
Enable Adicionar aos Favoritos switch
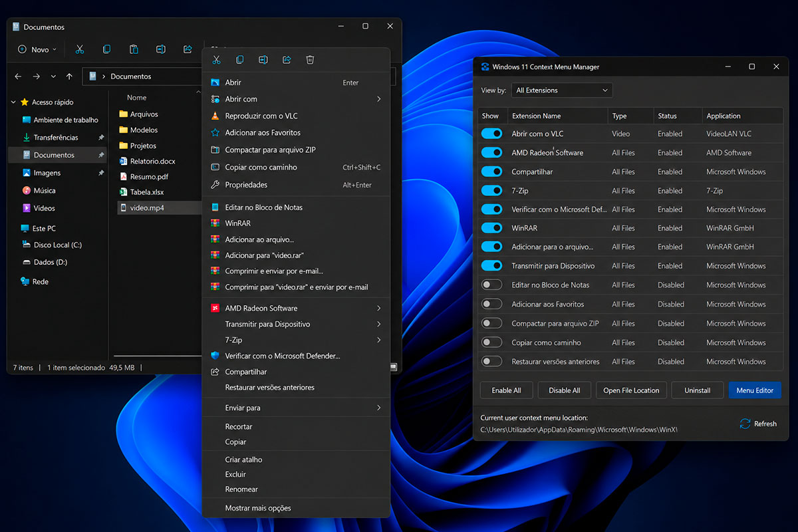coord(491,304)
